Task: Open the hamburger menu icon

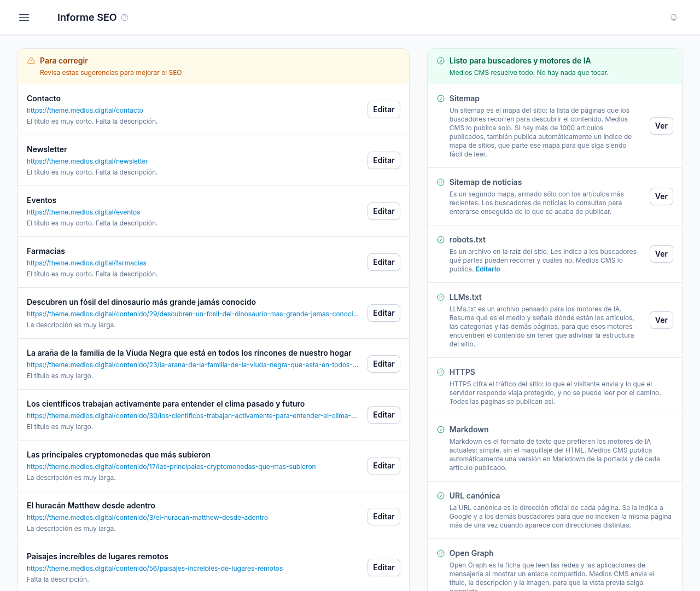Action: pos(24,18)
